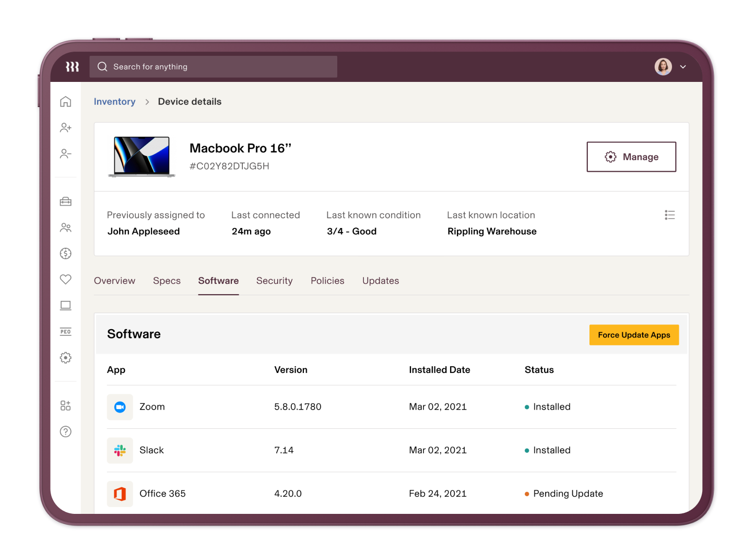The width and height of the screenshot is (756, 553).
Task: Click the Rippling logo icon
Action: [72, 67]
